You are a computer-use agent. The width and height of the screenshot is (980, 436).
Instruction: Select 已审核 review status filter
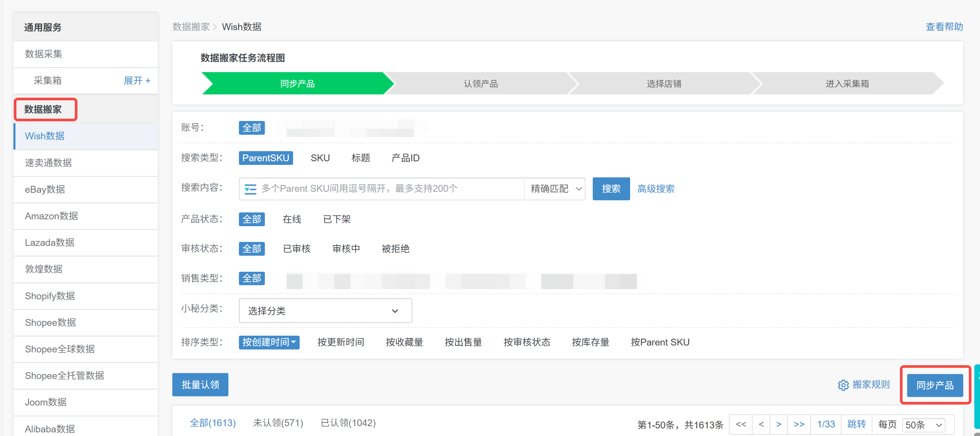point(297,248)
